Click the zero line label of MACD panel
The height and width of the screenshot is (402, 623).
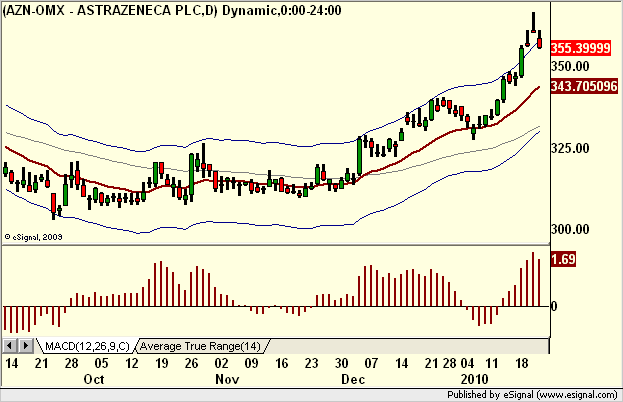(x=554, y=306)
